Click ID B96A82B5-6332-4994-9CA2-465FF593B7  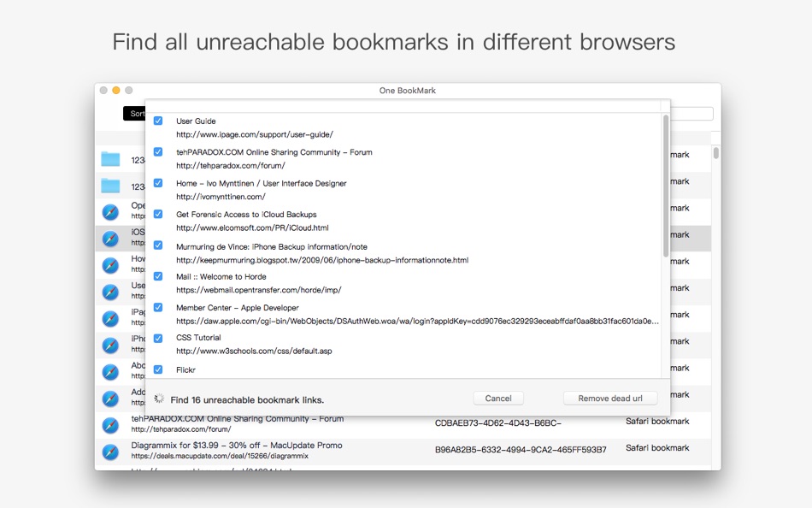click(521, 450)
